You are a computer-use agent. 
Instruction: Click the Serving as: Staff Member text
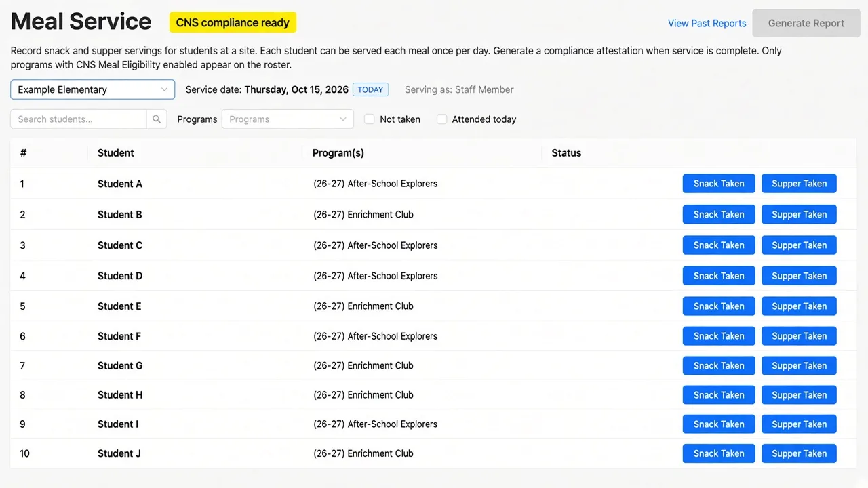459,89
